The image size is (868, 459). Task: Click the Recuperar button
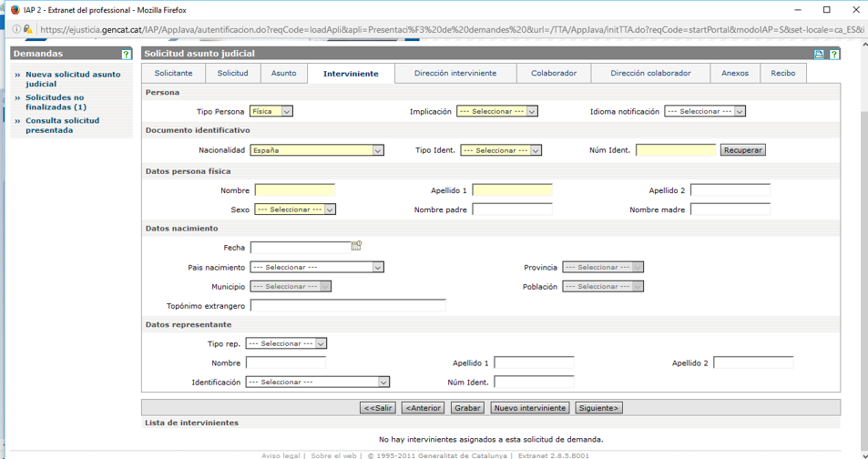point(743,150)
